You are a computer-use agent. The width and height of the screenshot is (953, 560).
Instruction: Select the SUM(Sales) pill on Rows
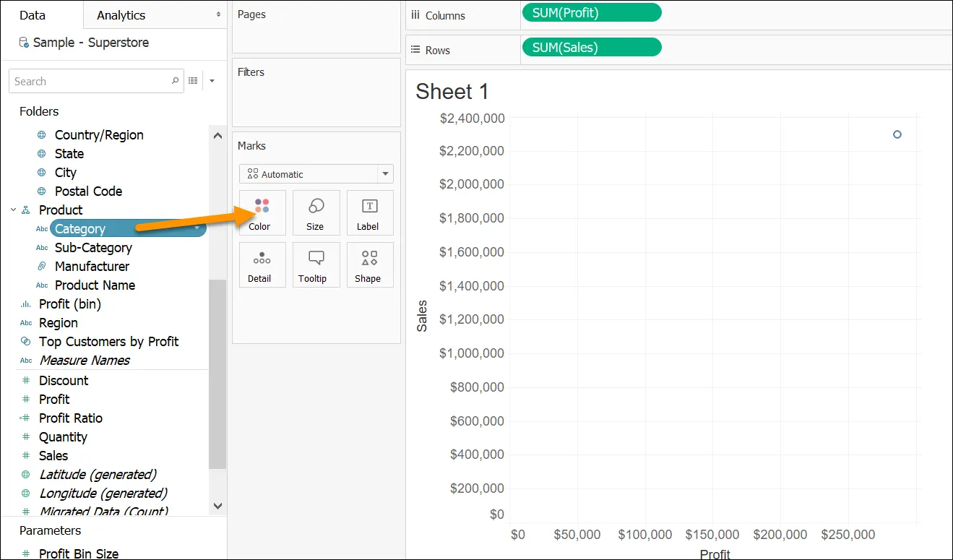(591, 48)
